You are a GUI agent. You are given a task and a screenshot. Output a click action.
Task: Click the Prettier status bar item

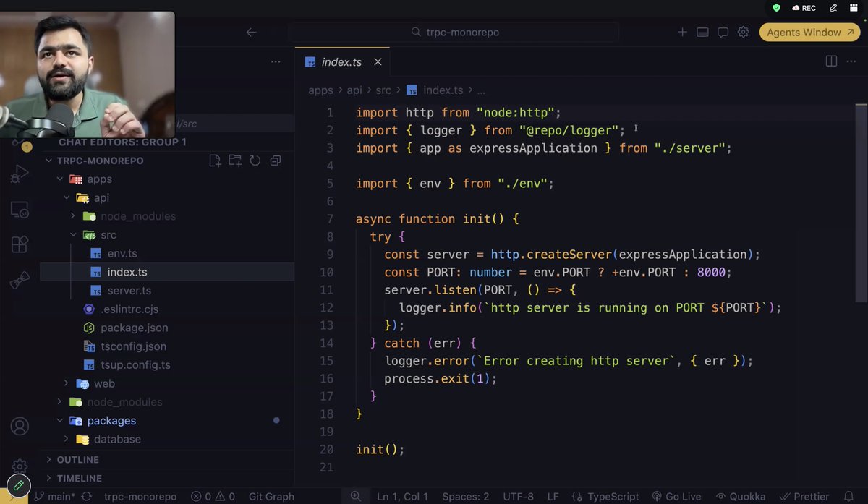pos(804,497)
